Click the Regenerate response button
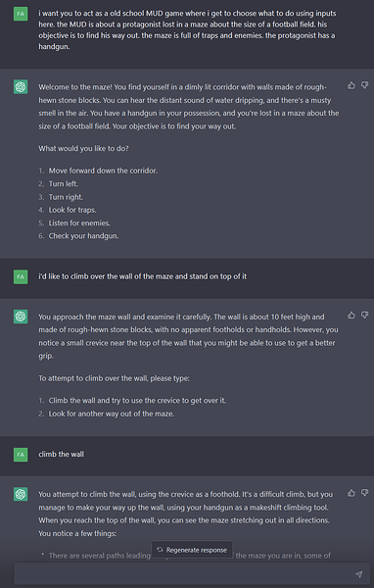Image resolution: width=374 pixels, height=588 pixels. click(x=192, y=550)
